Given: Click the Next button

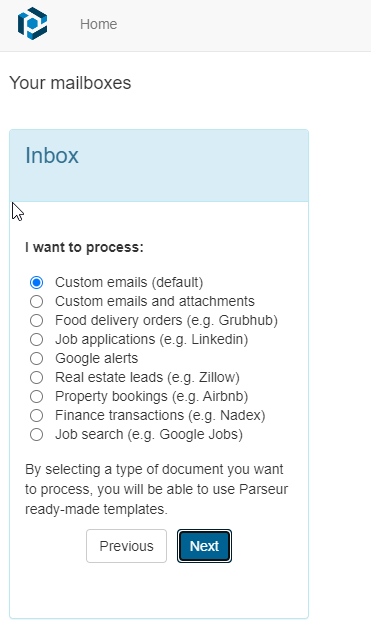Looking at the screenshot, I should (x=204, y=546).
